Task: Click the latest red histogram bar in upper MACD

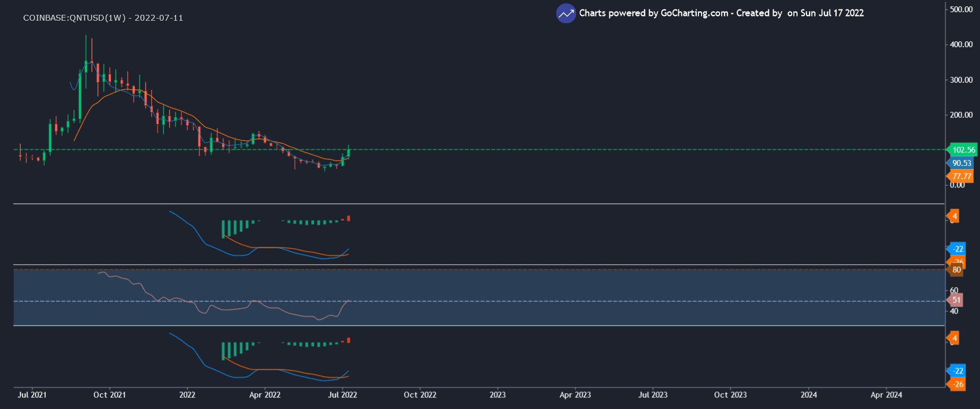Action: click(348, 218)
